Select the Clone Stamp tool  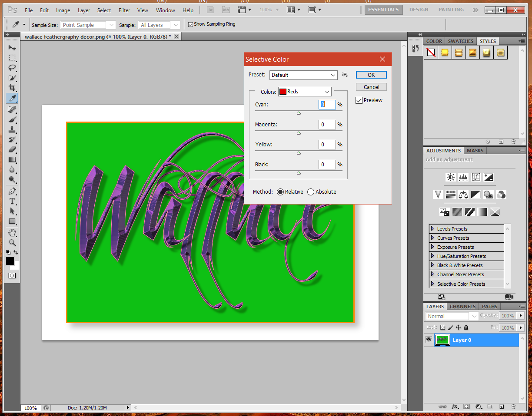point(12,129)
